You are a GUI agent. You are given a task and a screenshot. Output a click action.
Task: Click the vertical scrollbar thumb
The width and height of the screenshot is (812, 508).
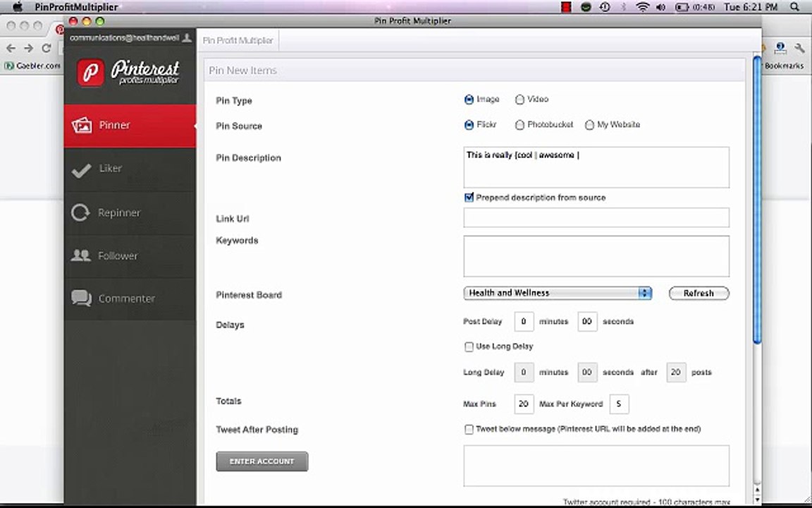757,200
